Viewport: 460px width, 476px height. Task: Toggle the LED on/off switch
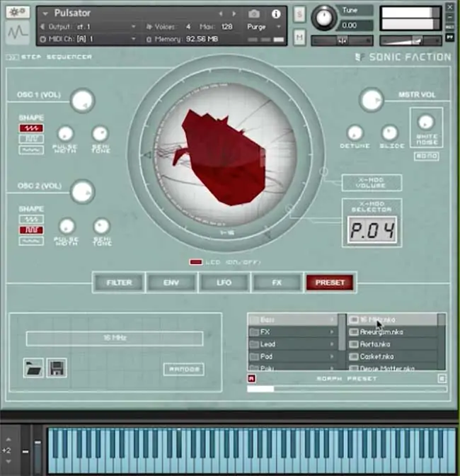pyautogui.click(x=195, y=262)
